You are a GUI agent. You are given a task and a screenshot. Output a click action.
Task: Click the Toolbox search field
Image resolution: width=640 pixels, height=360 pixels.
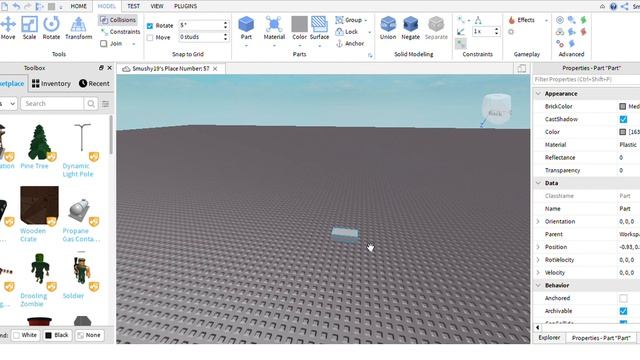click(52, 104)
